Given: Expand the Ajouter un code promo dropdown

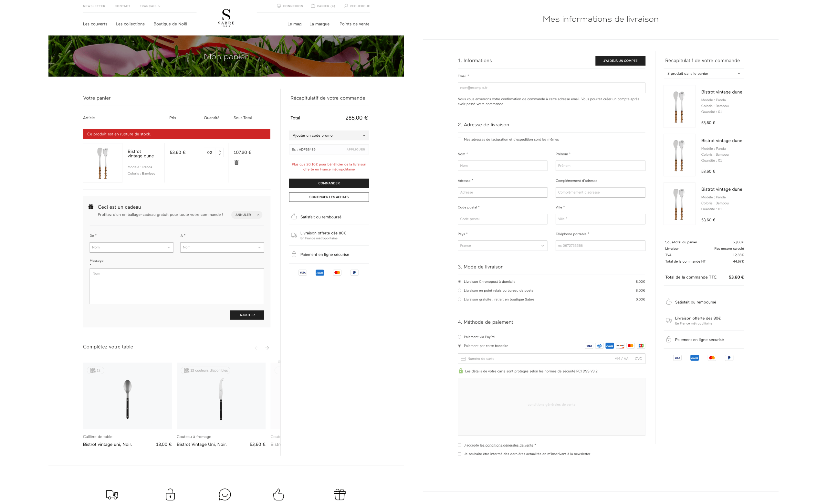Looking at the screenshot, I should [x=329, y=136].
